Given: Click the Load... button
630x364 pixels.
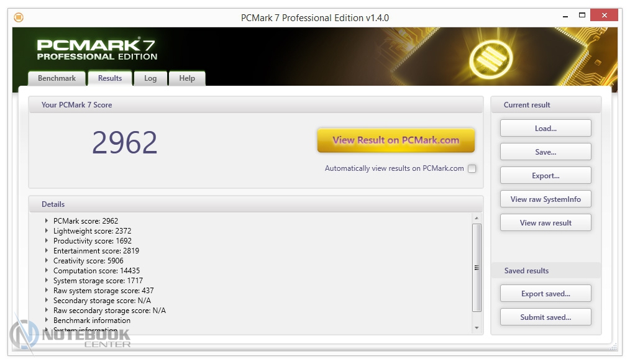Looking at the screenshot, I should coord(546,129).
